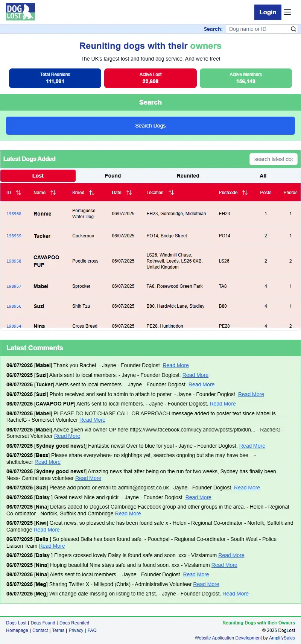Viewport: 301px width, 644px height.
Task: Sort table by Name column arrows
Action: pyautogui.click(x=53, y=193)
